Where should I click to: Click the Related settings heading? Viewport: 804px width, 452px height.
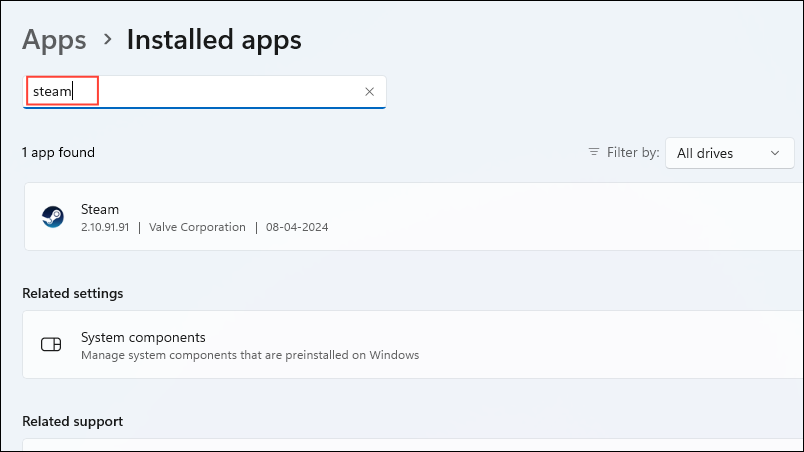[x=73, y=293]
